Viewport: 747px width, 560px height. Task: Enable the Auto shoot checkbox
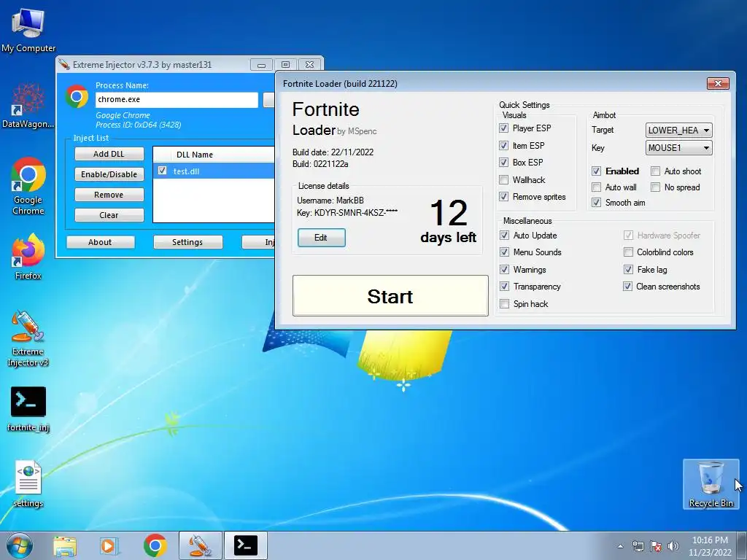pos(656,171)
